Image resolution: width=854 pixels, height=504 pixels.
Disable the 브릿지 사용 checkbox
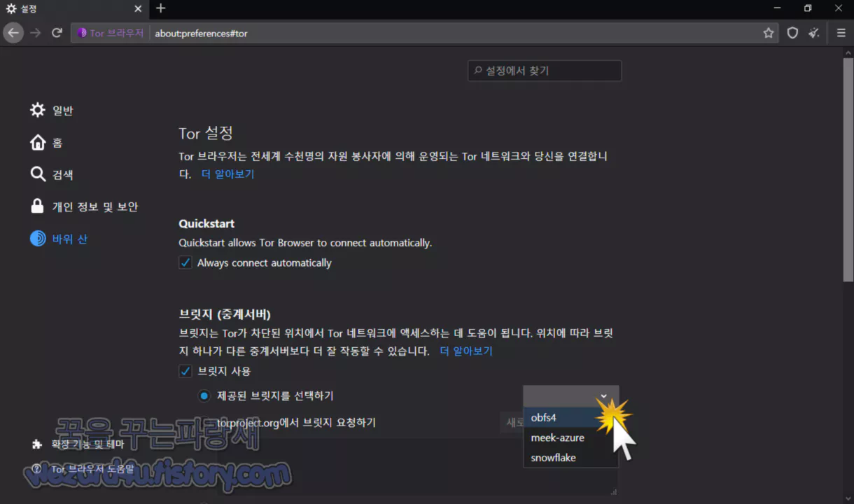click(x=185, y=371)
